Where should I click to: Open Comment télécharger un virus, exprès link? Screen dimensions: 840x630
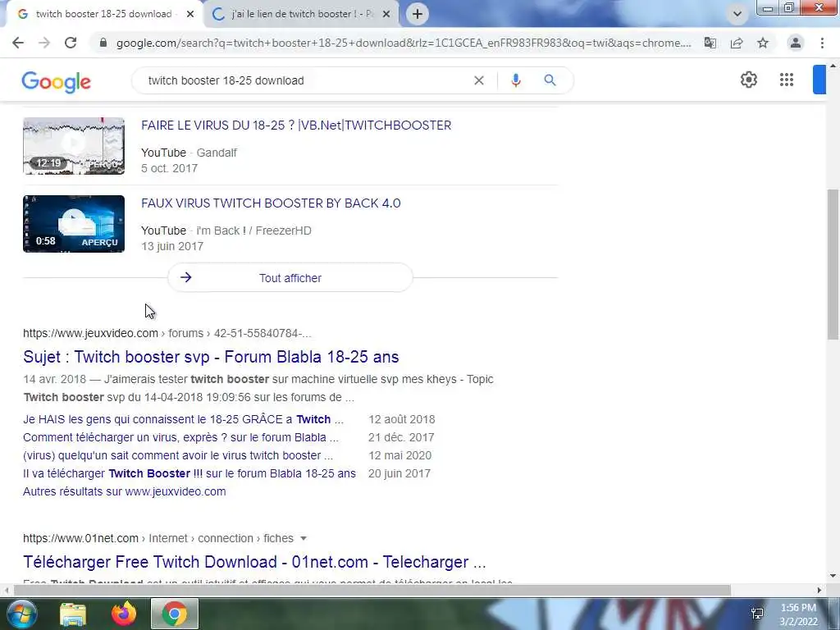pos(180,437)
